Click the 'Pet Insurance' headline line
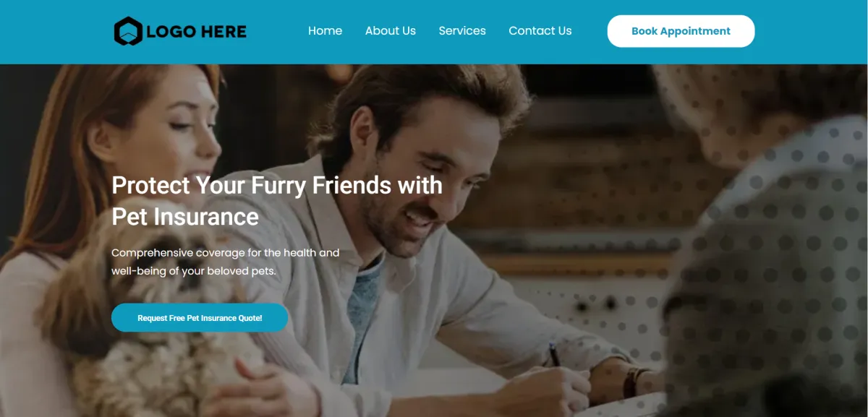Screen dimensions: 868x417 185,217
